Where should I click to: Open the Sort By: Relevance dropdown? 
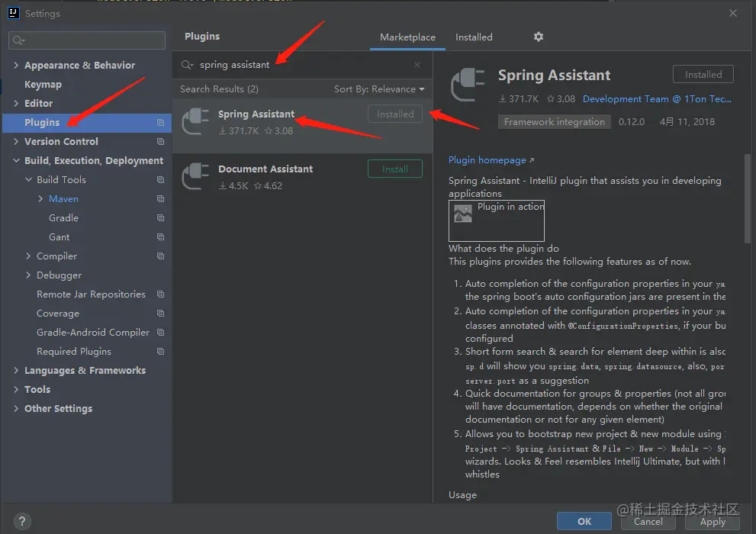click(x=379, y=89)
